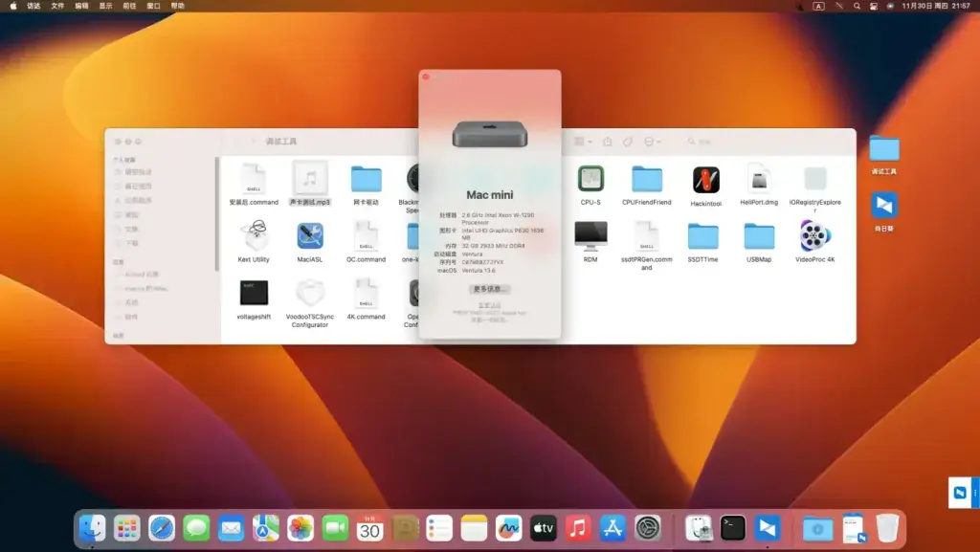Click the Finder sidebar scrollbar
The width and height of the screenshot is (980, 552).
[217, 213]
